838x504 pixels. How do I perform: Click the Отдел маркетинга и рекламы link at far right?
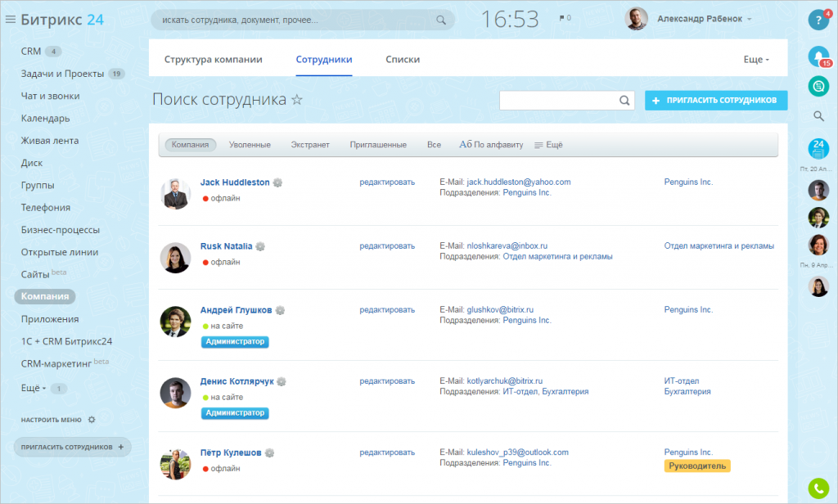tap(719, 246)
